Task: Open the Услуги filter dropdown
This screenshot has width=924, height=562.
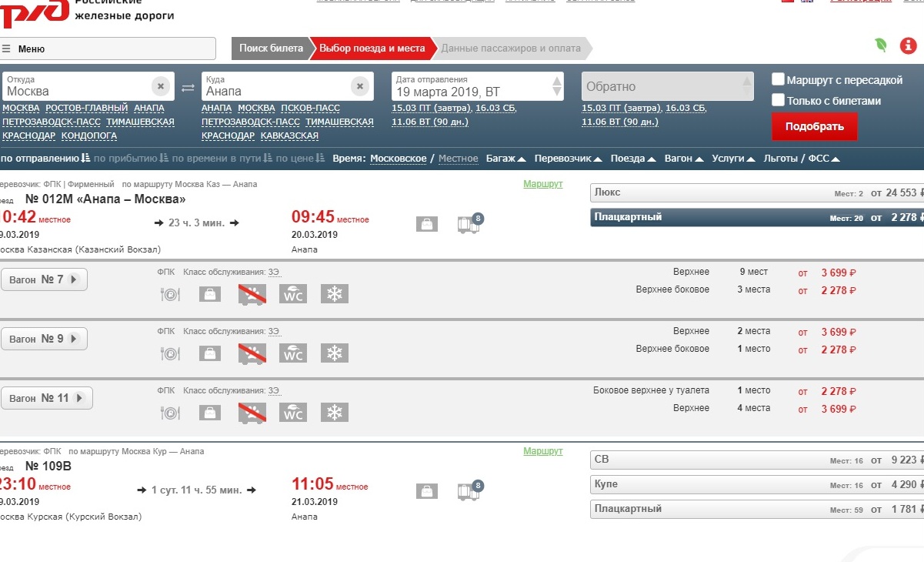Action: coord(733,159)
